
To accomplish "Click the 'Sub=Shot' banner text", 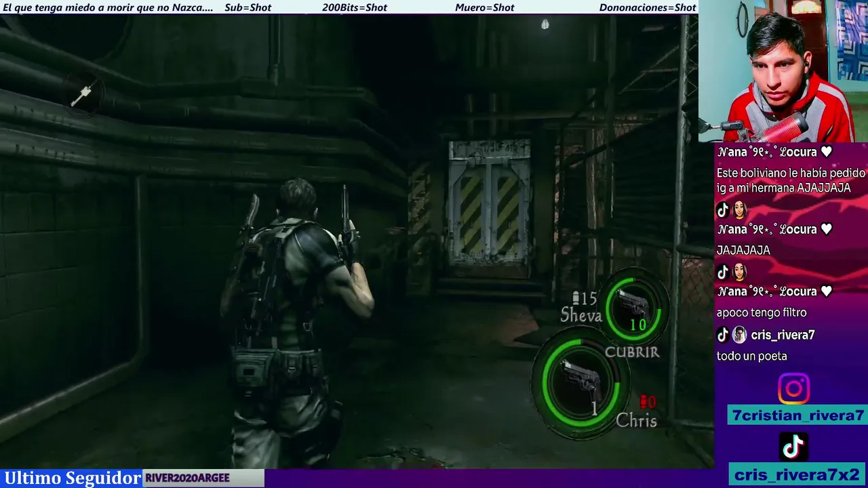I will tap(248, 7).
